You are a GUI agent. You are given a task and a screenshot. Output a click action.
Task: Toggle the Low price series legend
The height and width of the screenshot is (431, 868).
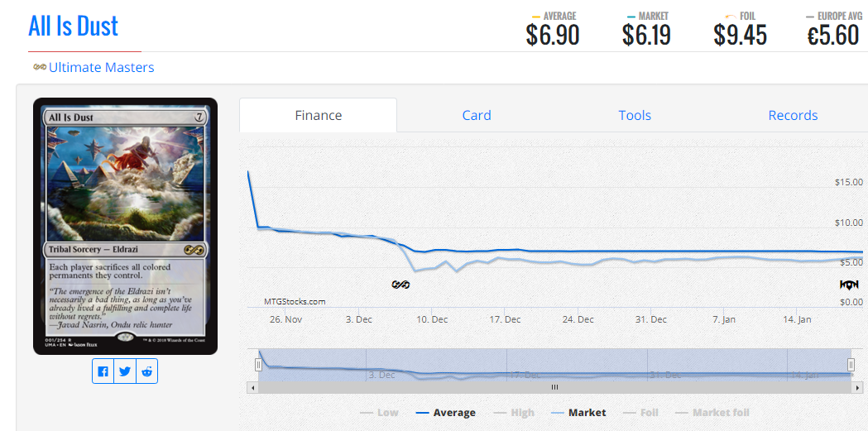coord(379,413)
